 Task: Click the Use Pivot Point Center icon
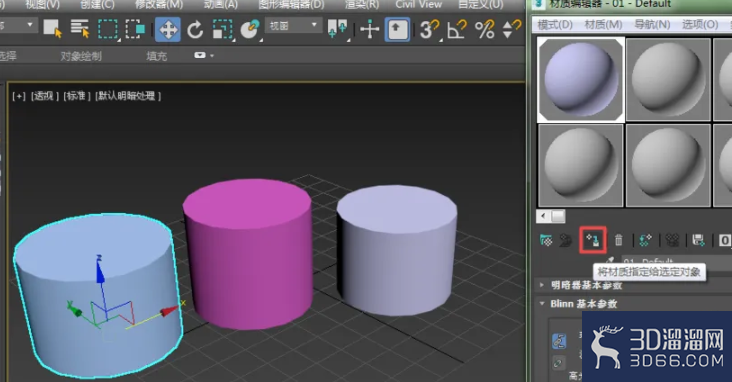(338, 29)
